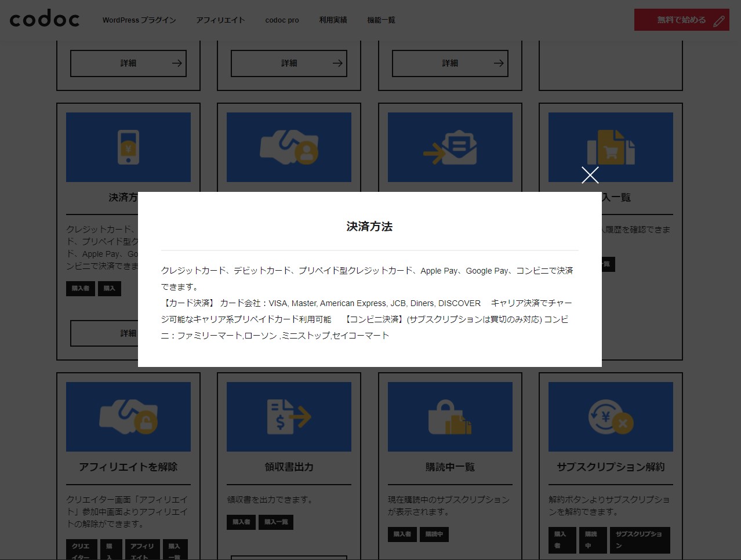
Task: Click the arrow in the third top 詳細 button
Action: [x=499, y=63]
